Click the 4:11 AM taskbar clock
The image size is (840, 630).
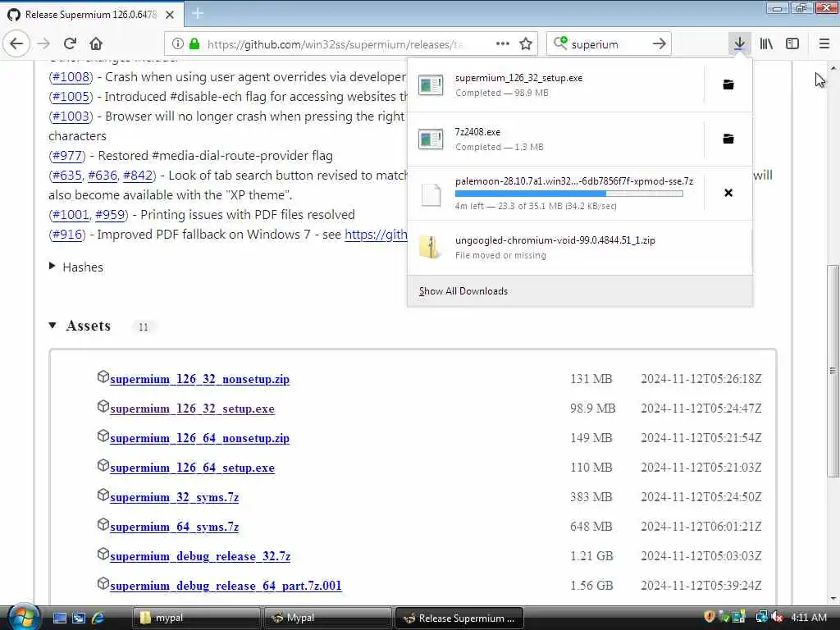(808, 617)
